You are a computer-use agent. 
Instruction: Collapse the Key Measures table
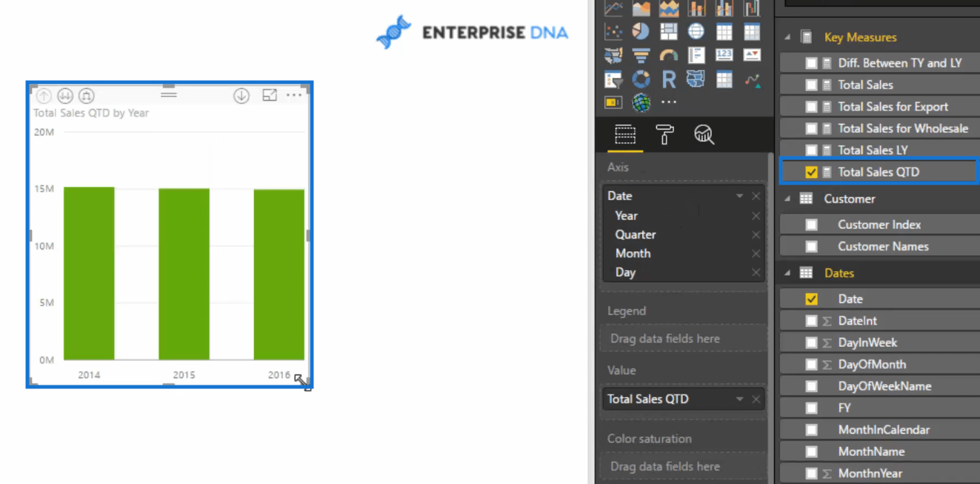pos(786,37)
